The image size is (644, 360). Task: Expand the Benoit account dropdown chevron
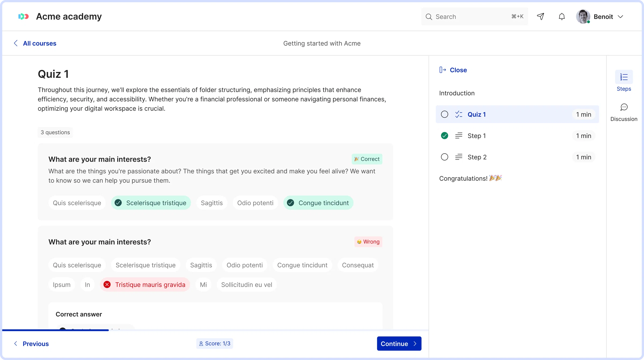tap(620, 17)
